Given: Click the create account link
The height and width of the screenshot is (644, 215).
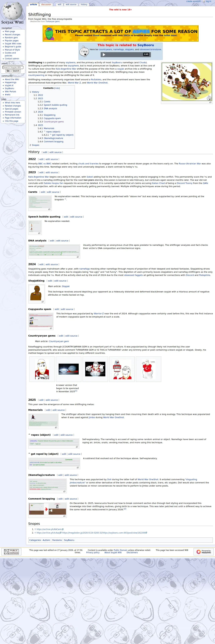Looking at the screenshot, I should pos(193,2).
